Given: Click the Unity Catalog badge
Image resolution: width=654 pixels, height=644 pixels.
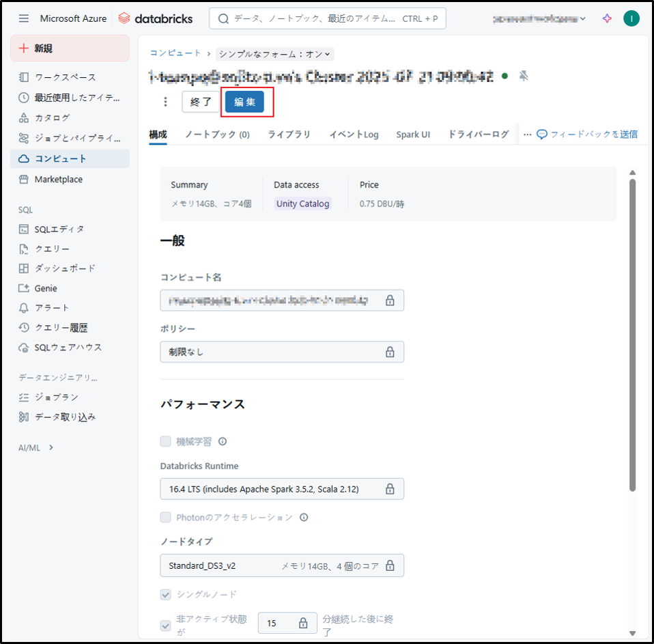Looking at the screenshot, I should pos(303,204).
